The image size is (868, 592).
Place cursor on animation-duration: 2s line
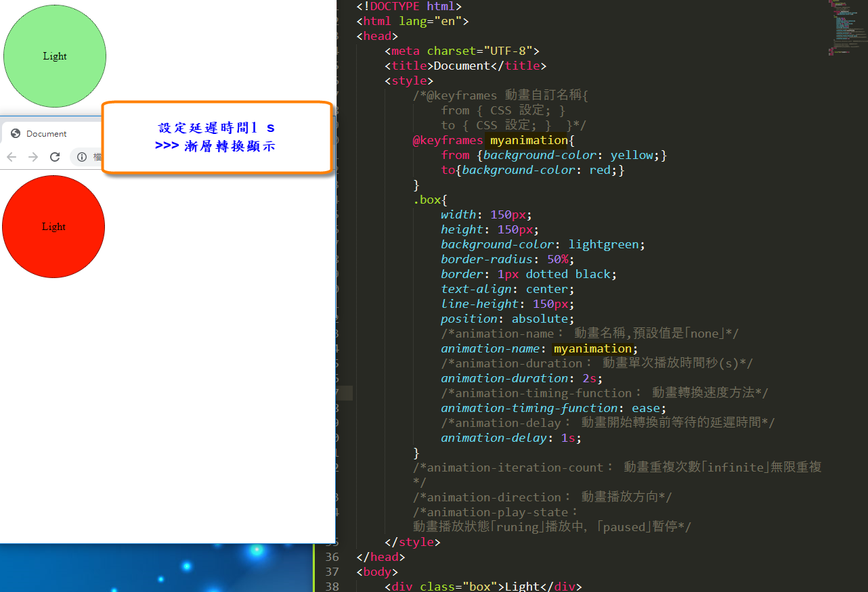pos(521,378)
